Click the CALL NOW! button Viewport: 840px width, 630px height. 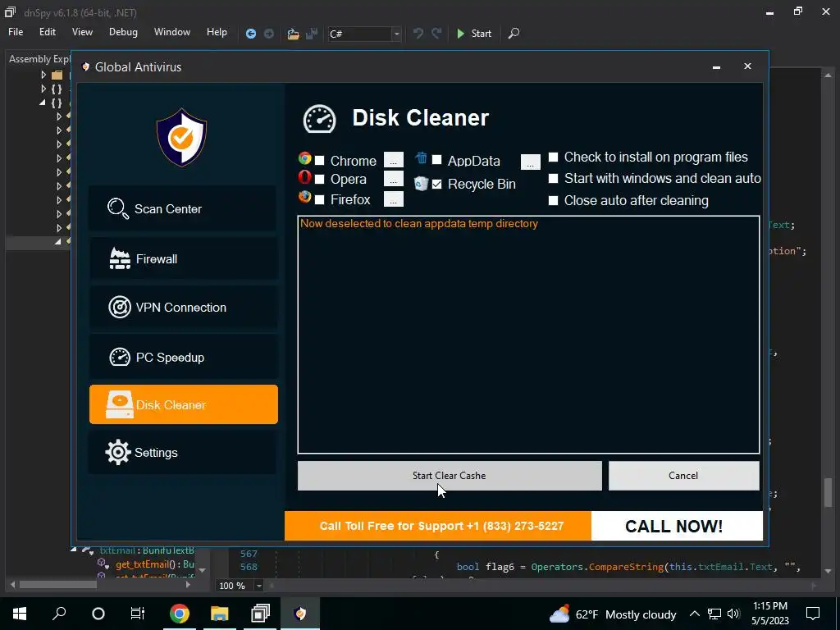point(677,526)
